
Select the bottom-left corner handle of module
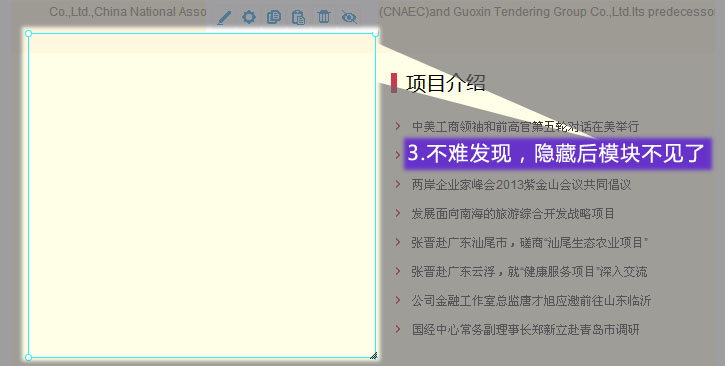pyautogui.click(x=28, y=357)
